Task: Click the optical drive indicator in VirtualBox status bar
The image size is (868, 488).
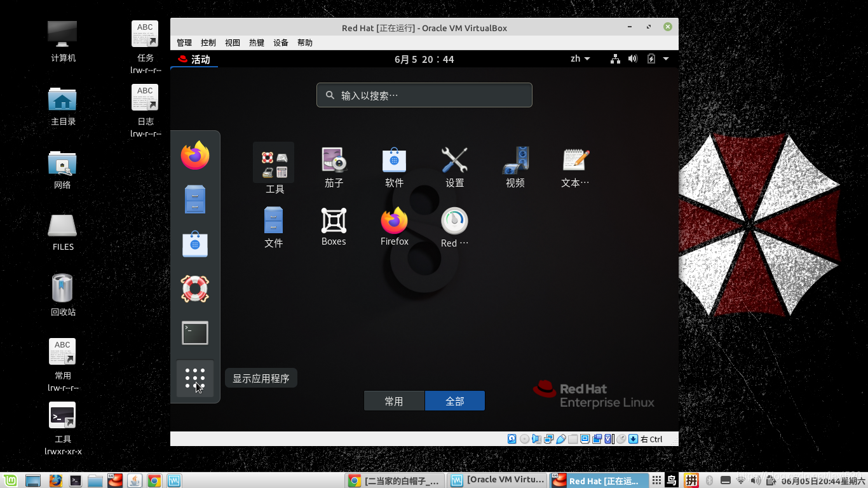Action: 524,439
